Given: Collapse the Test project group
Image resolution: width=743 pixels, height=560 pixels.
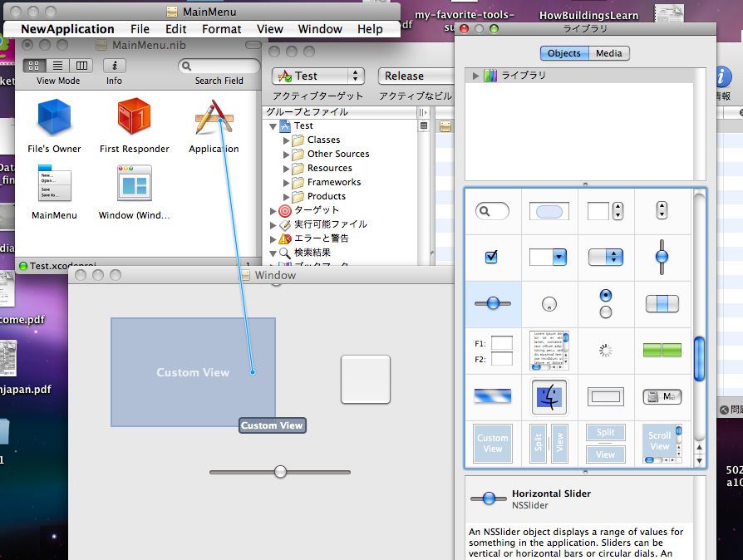Looking at the screenshot, I should tap(273, 126).
